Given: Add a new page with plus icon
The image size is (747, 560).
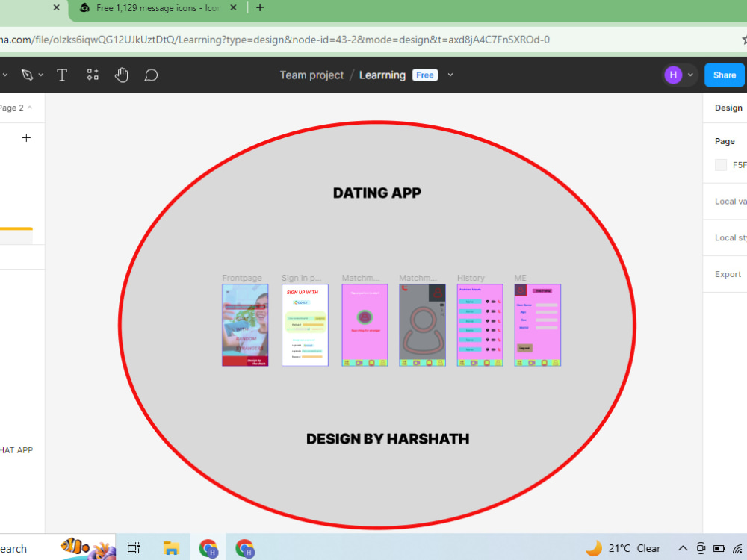Looking at the screenshot, I should pyautogui.click(x=26, y=137).
